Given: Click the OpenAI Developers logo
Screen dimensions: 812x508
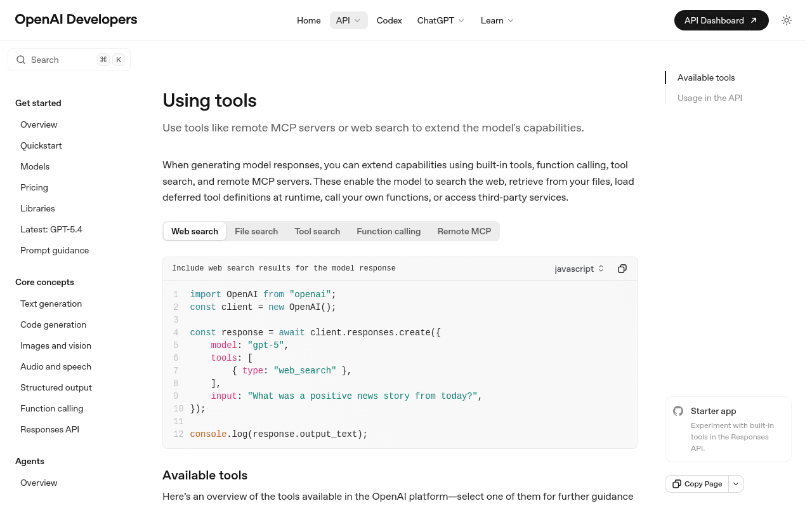Looking at the screenshot, I should pyautogui.click(x=76, y=20).
